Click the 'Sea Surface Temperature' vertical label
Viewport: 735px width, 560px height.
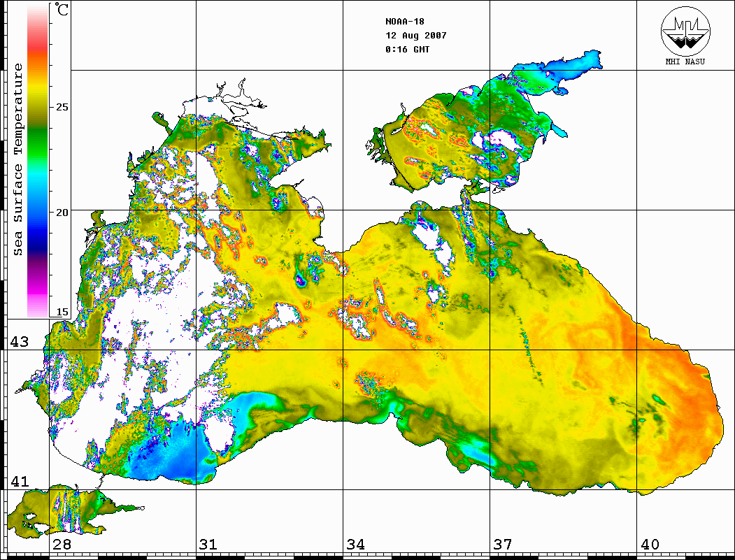point(17,160)
